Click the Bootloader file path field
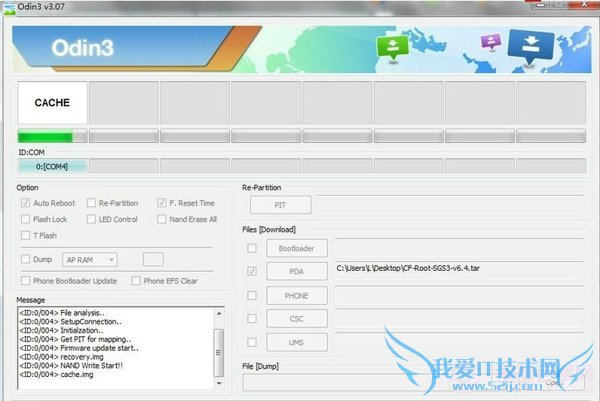 pos(459,248)
